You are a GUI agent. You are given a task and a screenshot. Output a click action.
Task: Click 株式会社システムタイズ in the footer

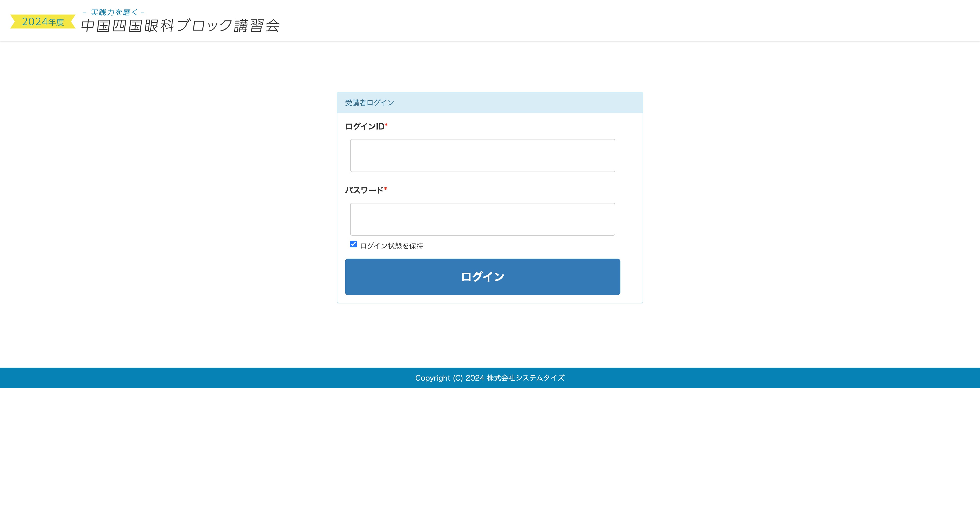(x=525, y=378)
